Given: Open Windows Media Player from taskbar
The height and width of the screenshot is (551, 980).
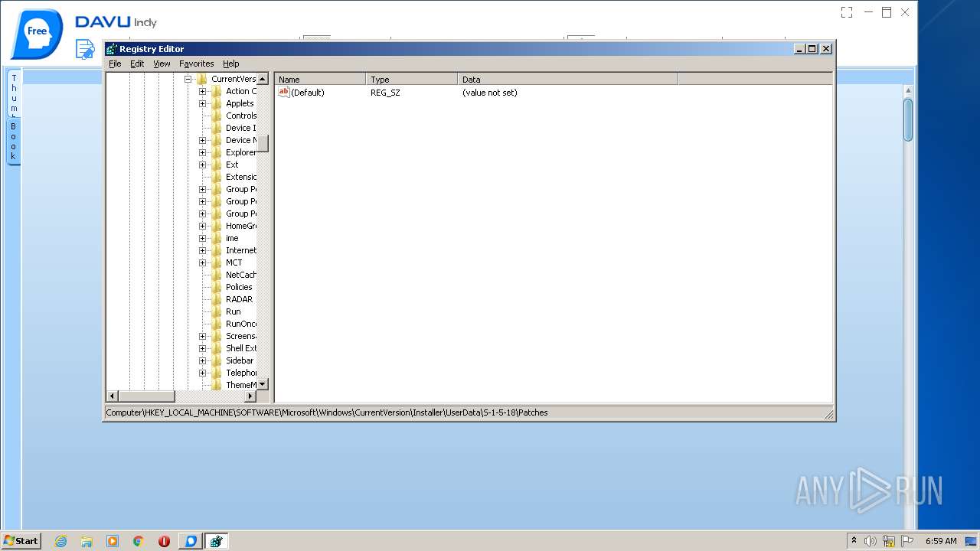Looking at the screenshot, I should (x=113, y=541).
